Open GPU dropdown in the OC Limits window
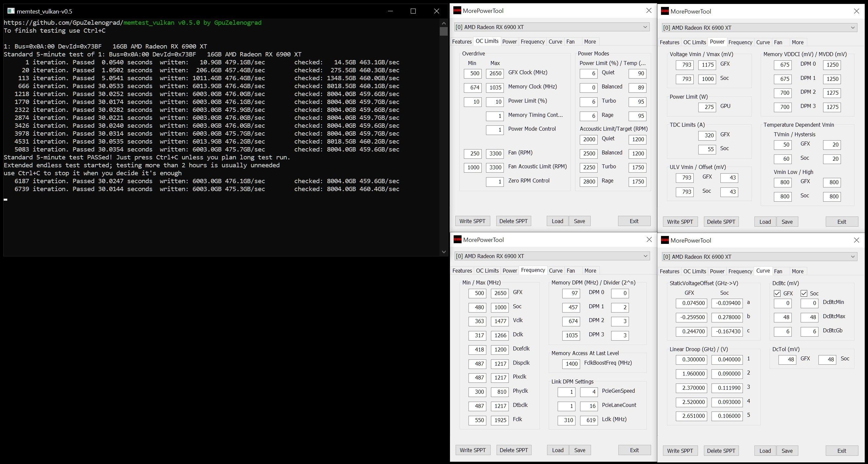This screenshot has width=868, height=464. tap(552, 27)
